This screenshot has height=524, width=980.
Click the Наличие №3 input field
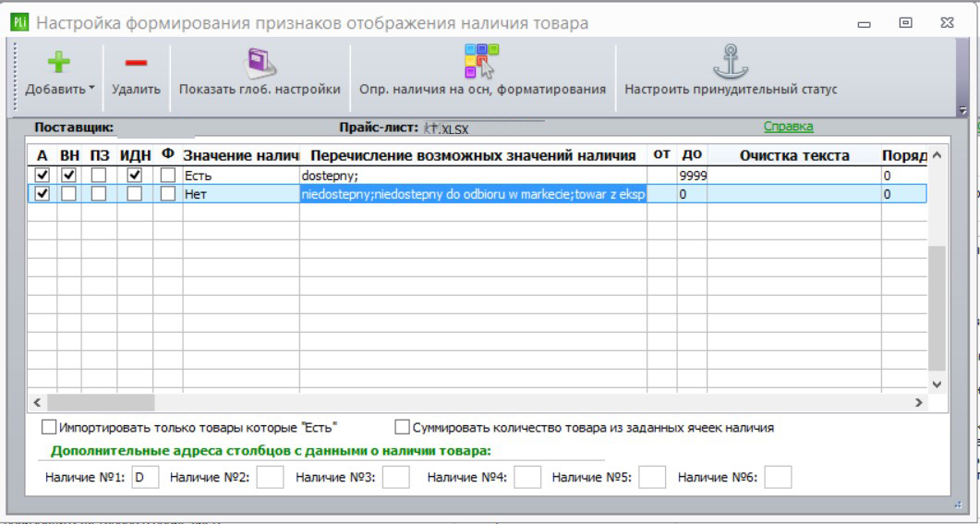click(396, 477)
